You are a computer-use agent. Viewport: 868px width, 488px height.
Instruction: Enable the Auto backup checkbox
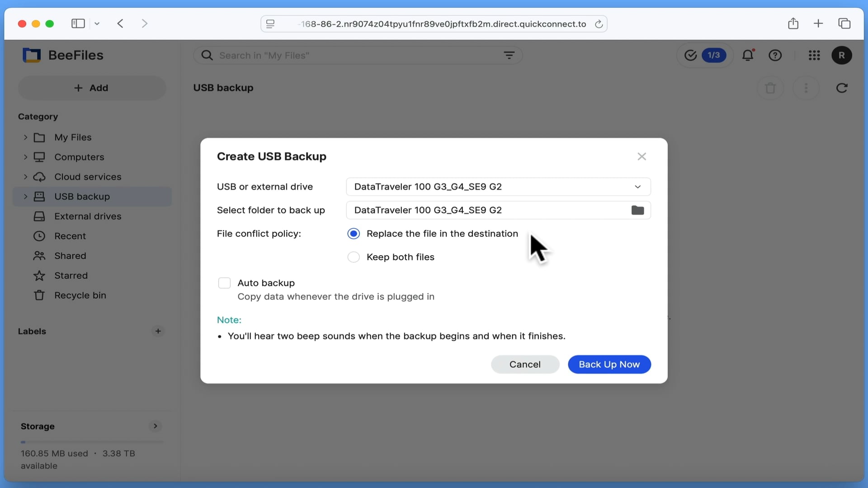coord(225,283)
